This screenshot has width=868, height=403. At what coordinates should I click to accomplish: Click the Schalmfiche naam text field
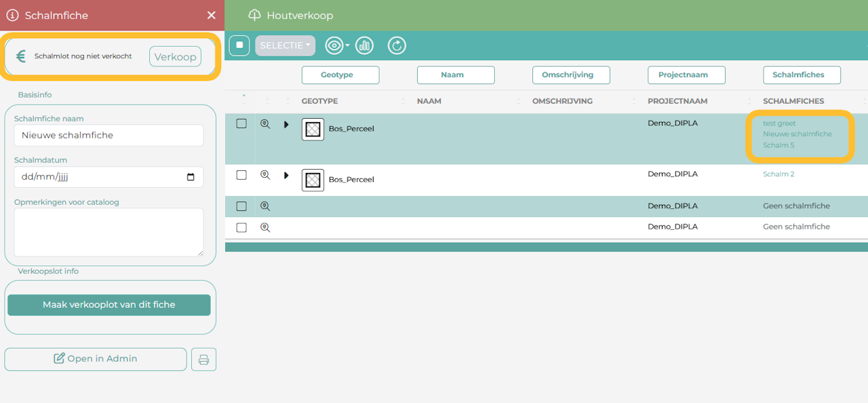108,135
